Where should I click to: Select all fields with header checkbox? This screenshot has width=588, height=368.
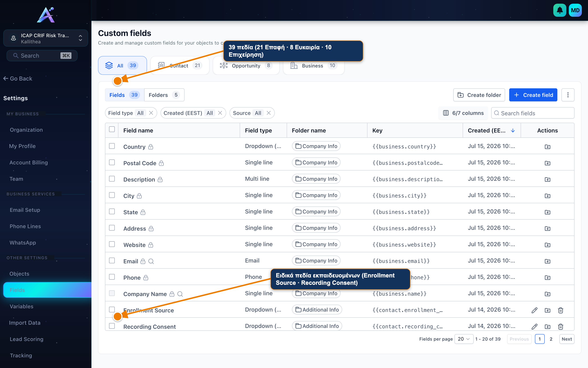pyautogui.click(x=112, y=129)
